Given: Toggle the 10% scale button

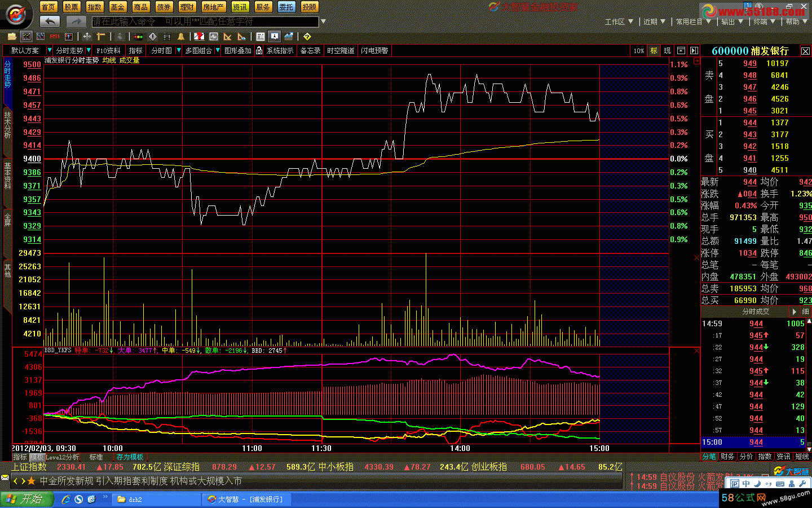Looking at the screenshot, I should click(638, 50).
